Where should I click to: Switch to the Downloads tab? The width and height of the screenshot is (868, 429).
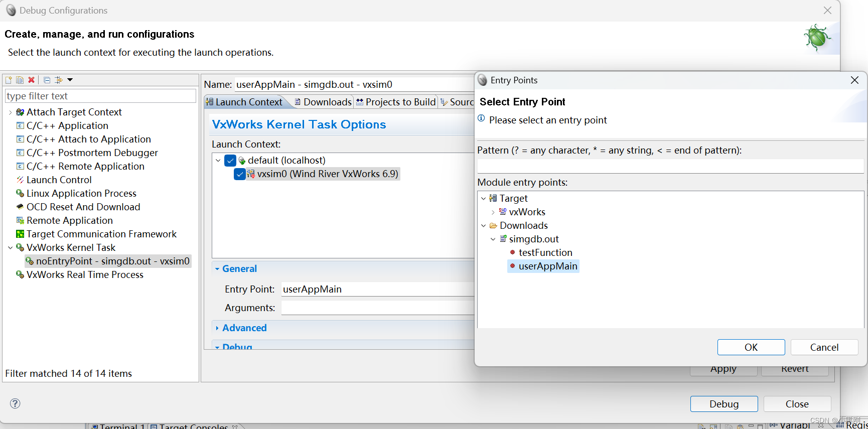coord(323,102)
